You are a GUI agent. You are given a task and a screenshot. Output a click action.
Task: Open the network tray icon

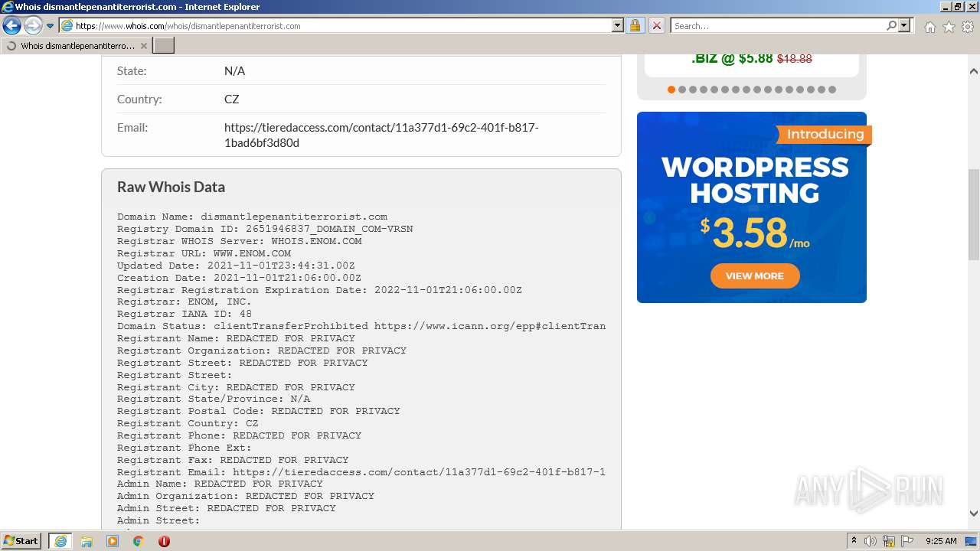point(889,541)
